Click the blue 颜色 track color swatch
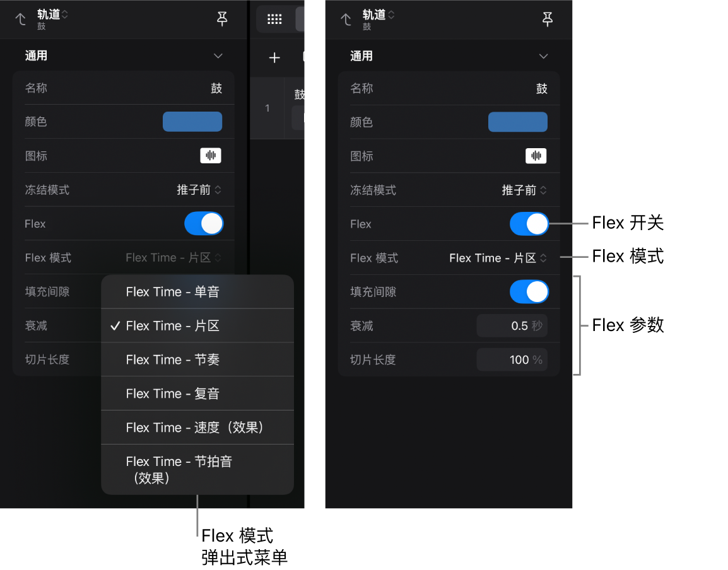The width and height of the screenshot is (728, 570). pos(192,121)
